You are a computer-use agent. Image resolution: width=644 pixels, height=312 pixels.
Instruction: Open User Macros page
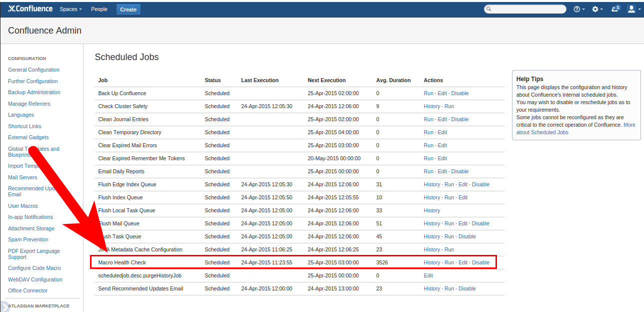tap(23, 206)
